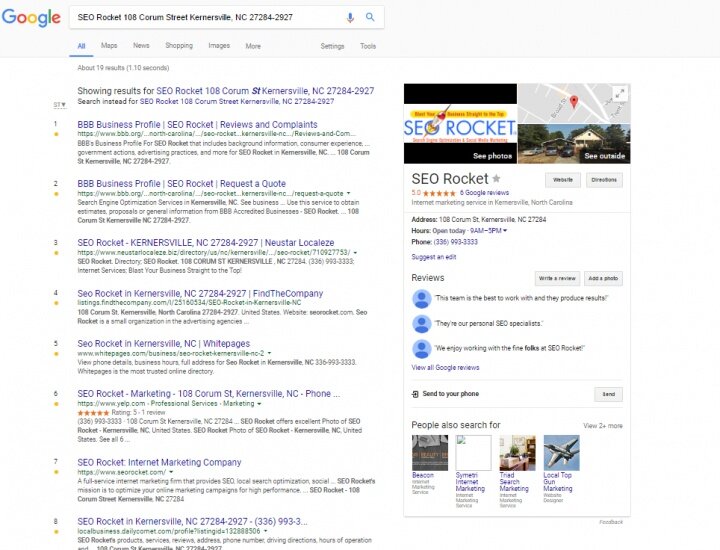Open SEO Rocket: Internet Marketing Company result
This screenshot has height=550, width=720.
point(159,462)
